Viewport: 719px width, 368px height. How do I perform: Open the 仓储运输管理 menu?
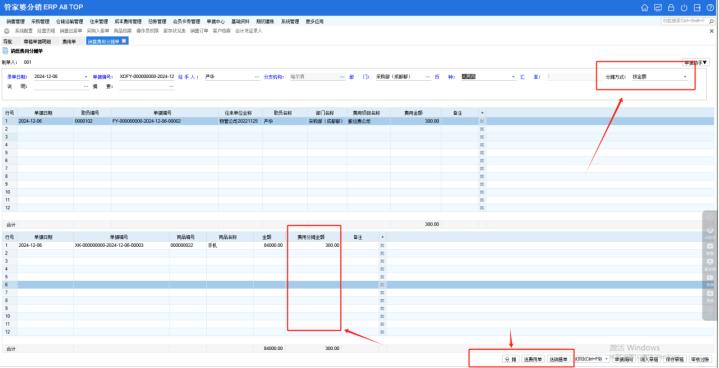point(69,21)
